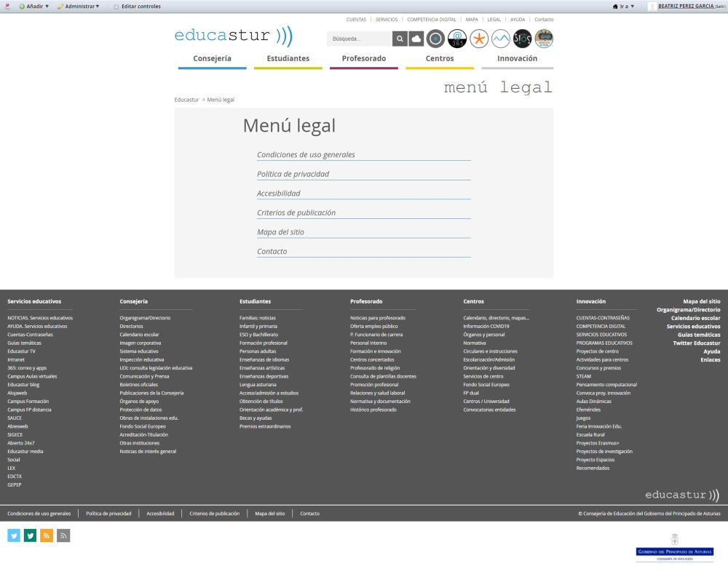Enable the Editar controles checkbox
Viewport: 728px width, 574px height.
tap(116, 7)
